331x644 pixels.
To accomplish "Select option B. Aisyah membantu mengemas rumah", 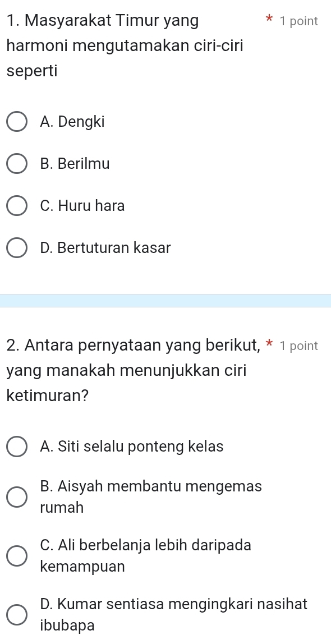I will 17,497.
